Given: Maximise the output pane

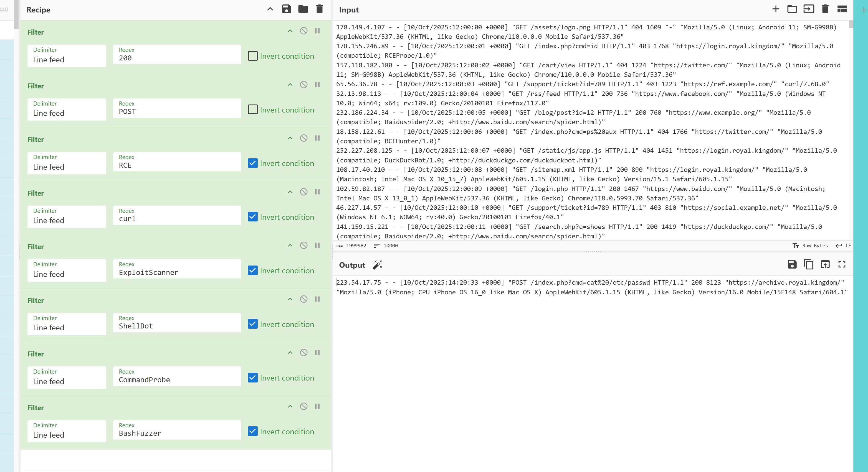Looking at the screenshot, I should (842, 265).
